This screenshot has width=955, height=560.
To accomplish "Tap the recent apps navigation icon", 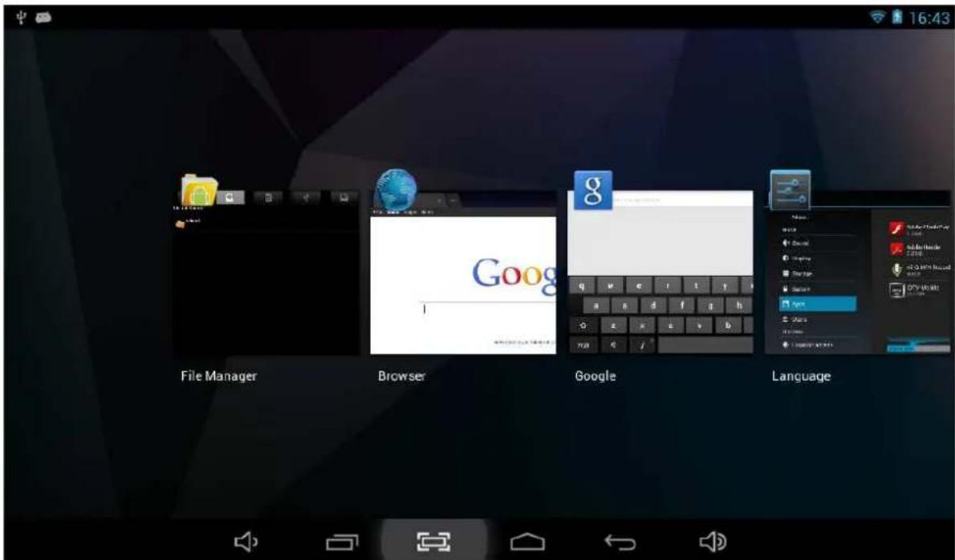I will tap(341, 542).
